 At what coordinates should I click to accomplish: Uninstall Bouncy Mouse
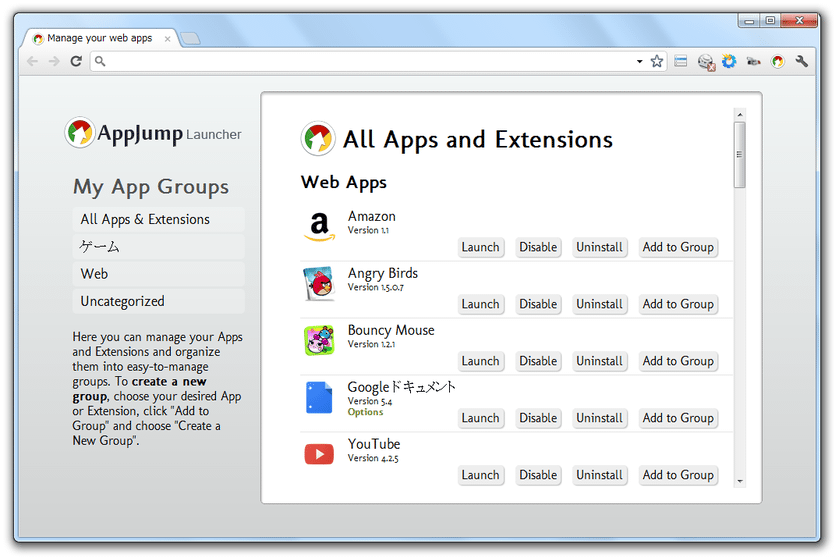tap(599, 361)
